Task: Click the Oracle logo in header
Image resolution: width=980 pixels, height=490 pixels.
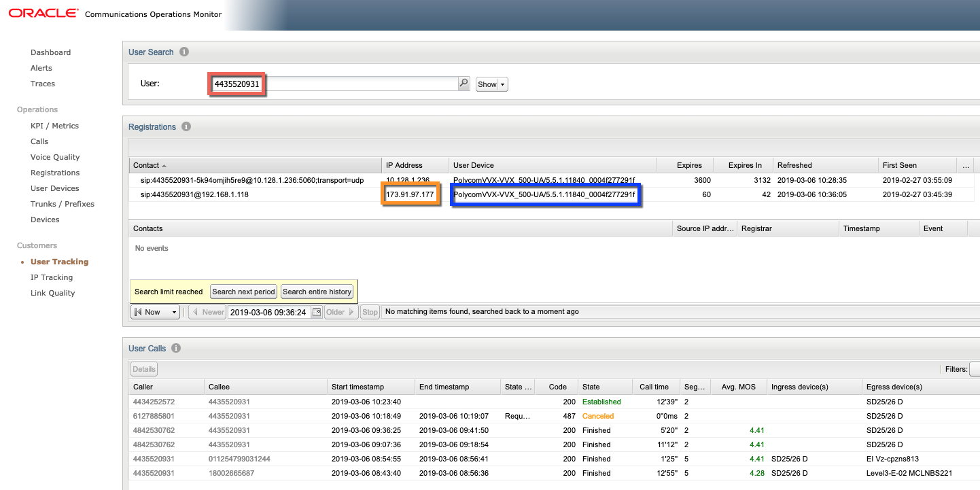Action: pos(43,14)
